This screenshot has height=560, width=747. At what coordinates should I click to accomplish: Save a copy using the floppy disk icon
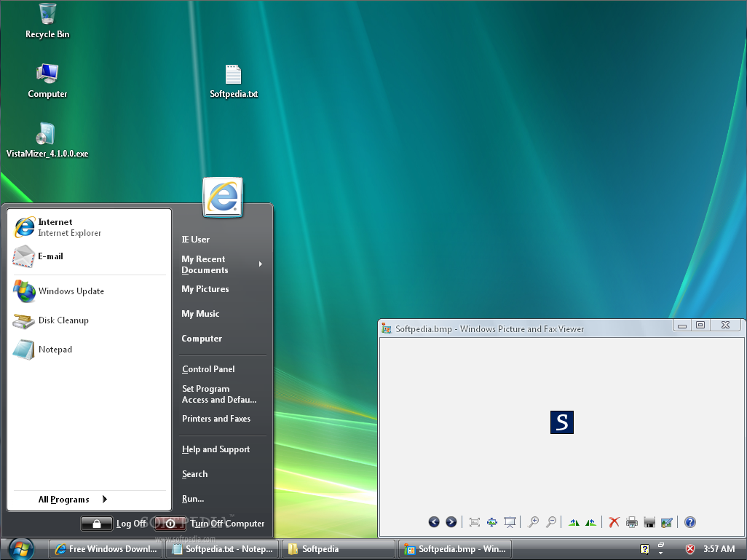click(x=649, y=522)
